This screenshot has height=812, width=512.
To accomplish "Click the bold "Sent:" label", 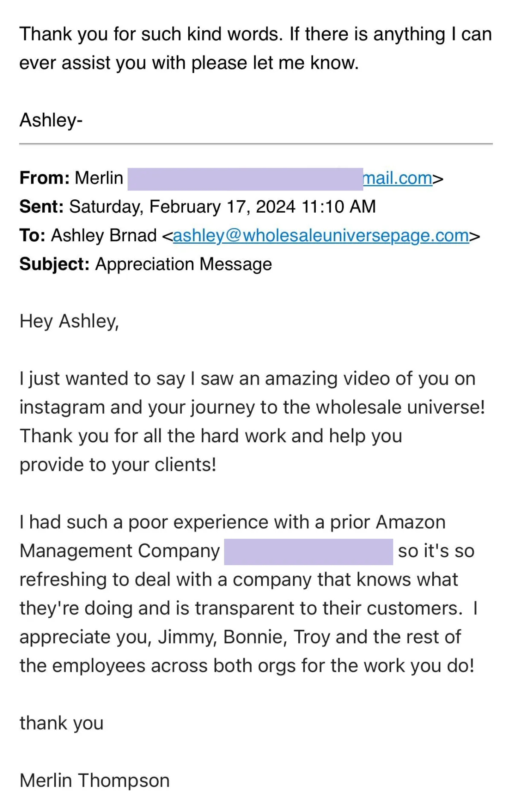I will tap(41, 207).
